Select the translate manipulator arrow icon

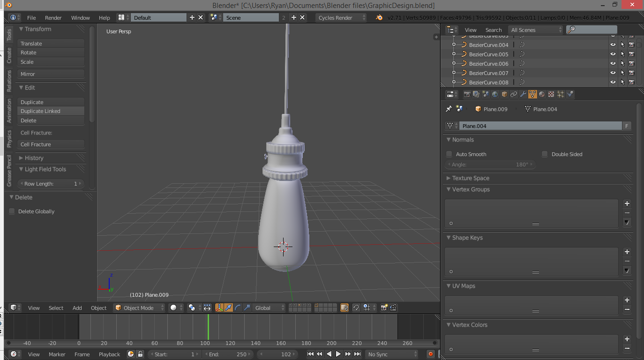point(228,307)
